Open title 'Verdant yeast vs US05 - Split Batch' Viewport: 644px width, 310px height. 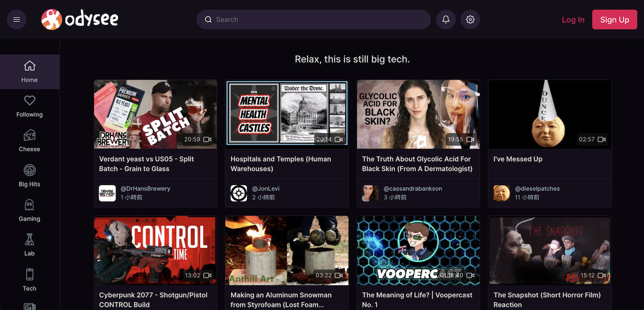(146, 164)
